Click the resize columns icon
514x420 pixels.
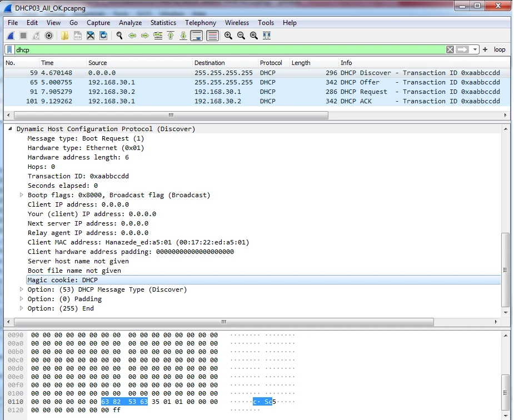[267, 36]
